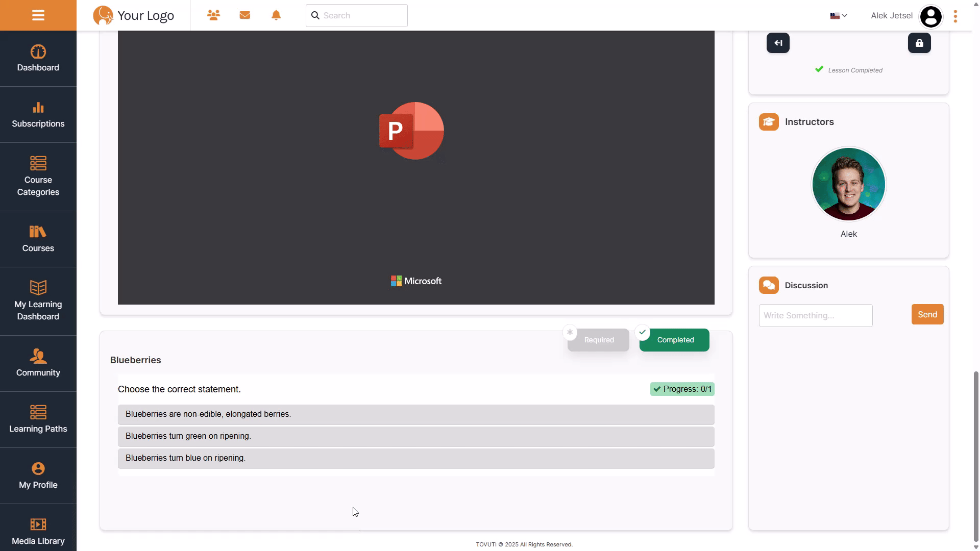980x551 pixels.
Task: Open Subscriptions in the sidebar
Action: [x=38, y=115]
